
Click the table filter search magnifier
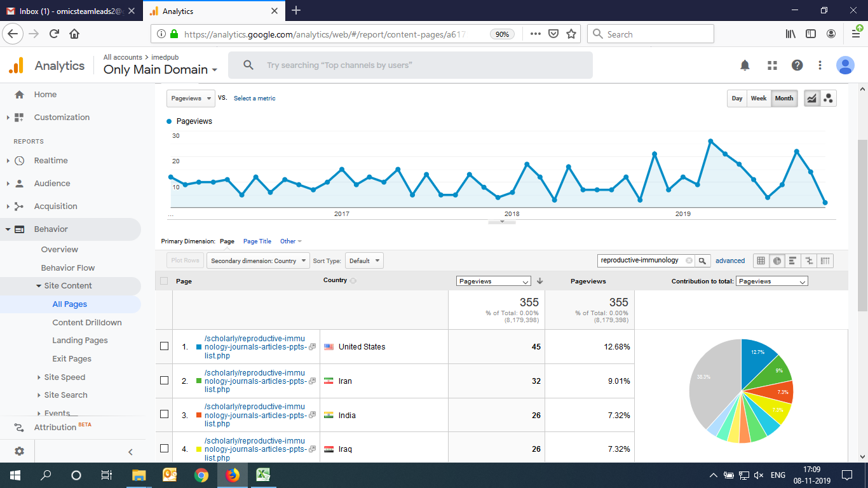pyautogui.click(x=702, y=261)
